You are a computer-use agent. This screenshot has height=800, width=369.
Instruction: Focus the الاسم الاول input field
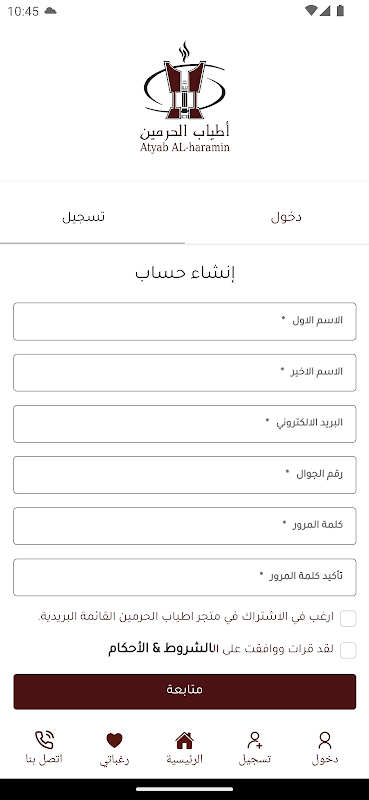pos(185,321)
